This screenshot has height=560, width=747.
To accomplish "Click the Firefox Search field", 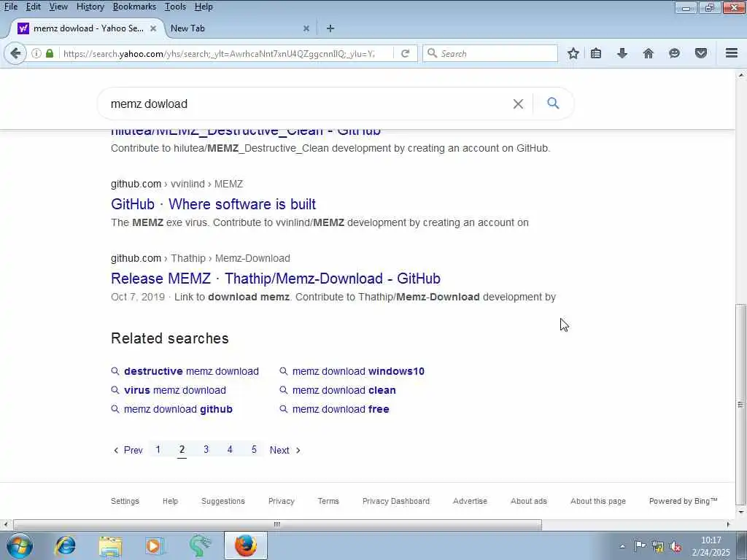I will [490, 53].
